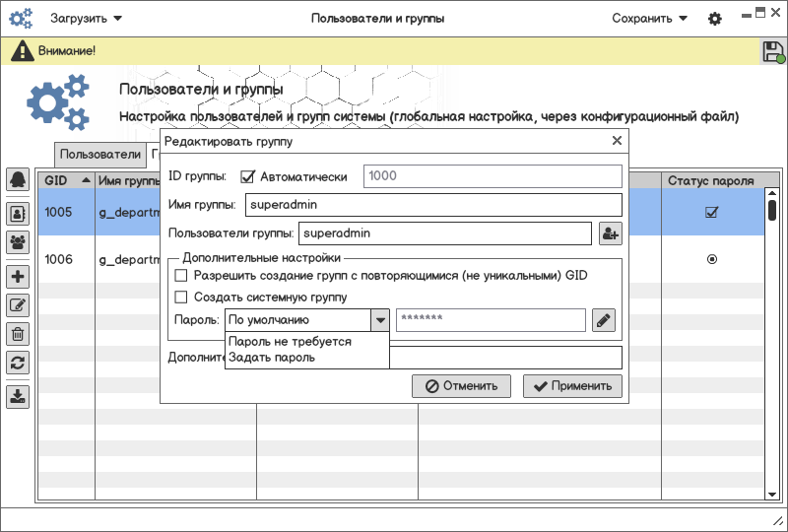Click the edit pencil-on-note sidebar icon
The width and height of the screenshot is (788, 532).
click(x=18, y=305)
